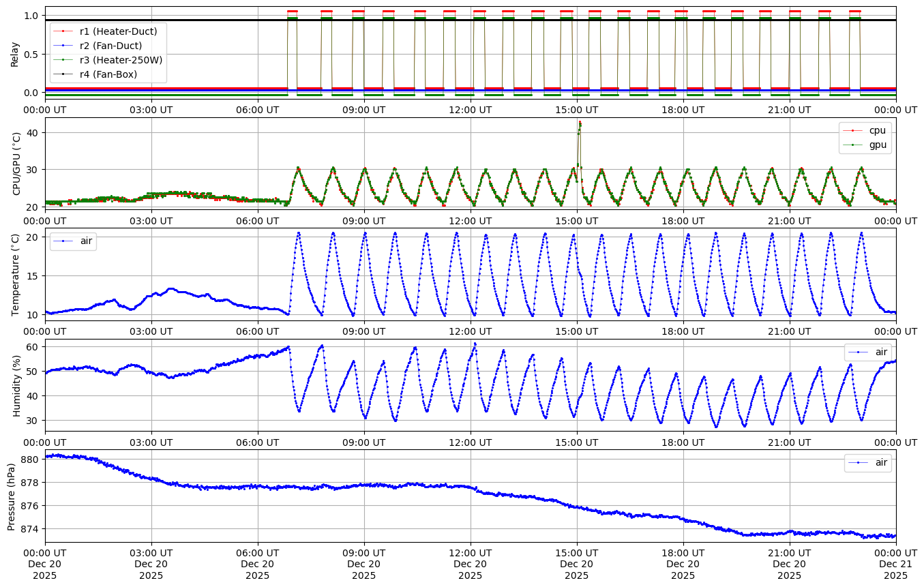Click the cpu legend entry
924x587 pixels.
click(x=876, y=130)
